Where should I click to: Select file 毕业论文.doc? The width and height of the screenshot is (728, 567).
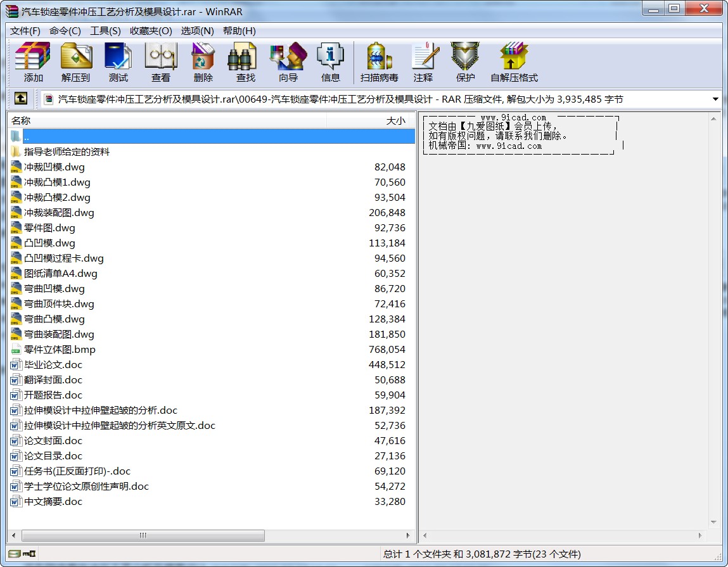pyautogui.click(x=53, y=365)
